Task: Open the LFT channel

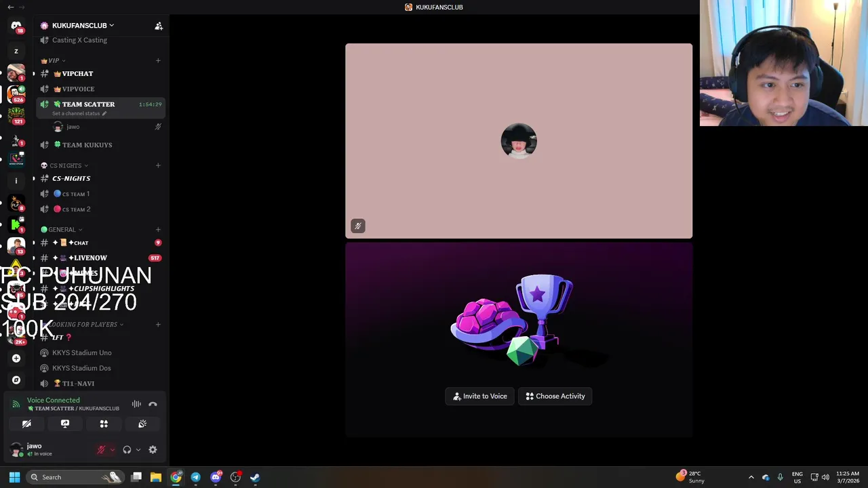Action: coord(100,337)
